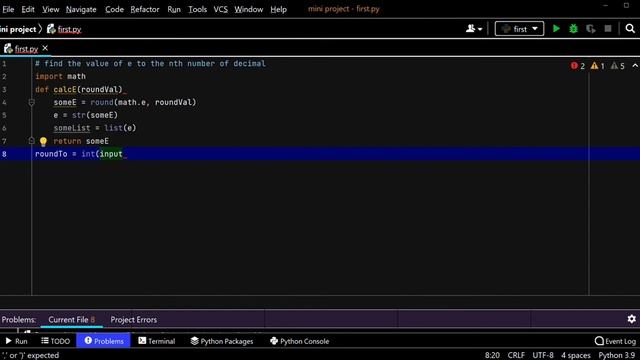This screenshot has height=360, width=640.
Task: Open the Refactor menu
Action: click(145, 9)
